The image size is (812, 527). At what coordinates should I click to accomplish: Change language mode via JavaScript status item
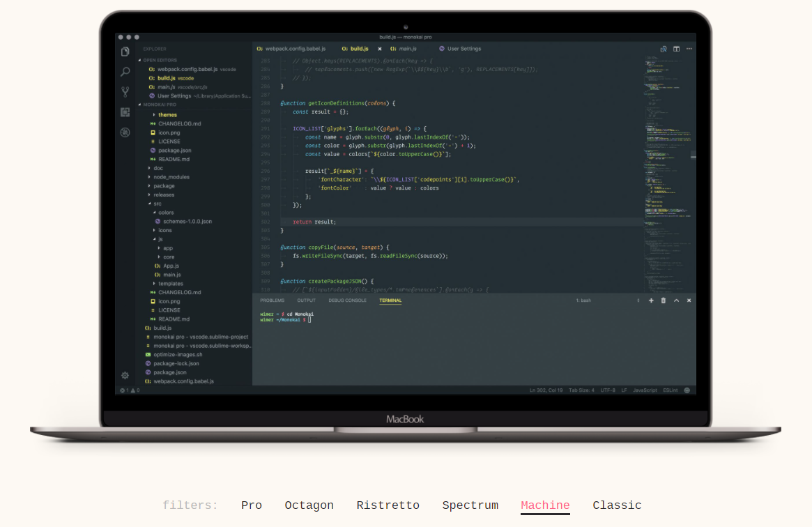645,390
